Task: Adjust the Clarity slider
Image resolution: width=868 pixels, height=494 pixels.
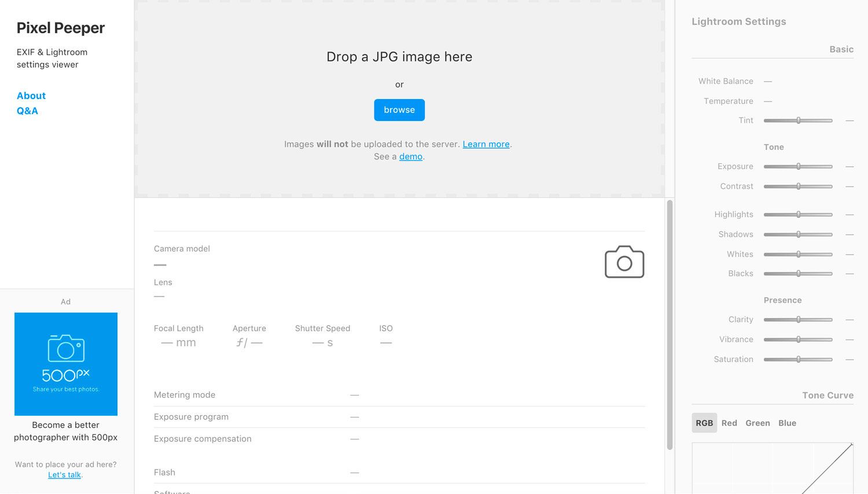Action: click(798, 319)
